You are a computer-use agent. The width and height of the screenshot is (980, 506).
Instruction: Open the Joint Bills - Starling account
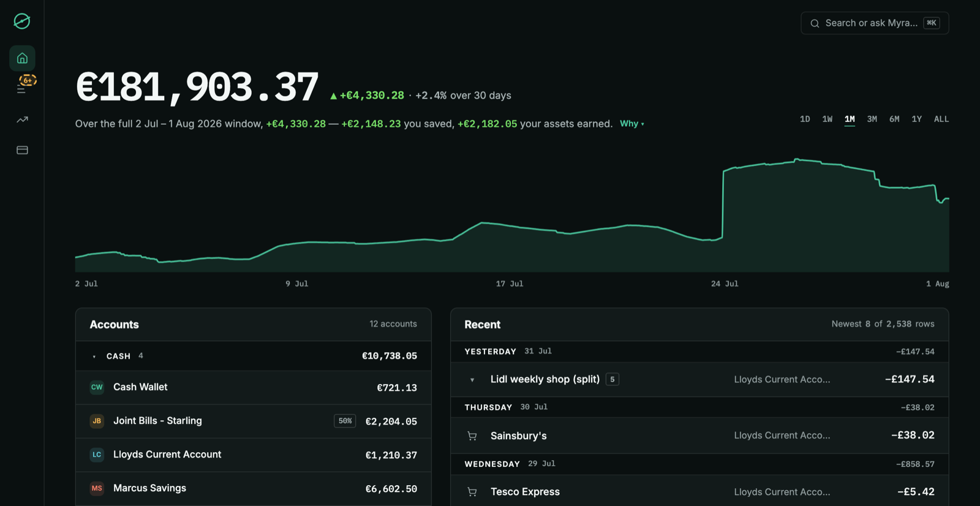253,421
